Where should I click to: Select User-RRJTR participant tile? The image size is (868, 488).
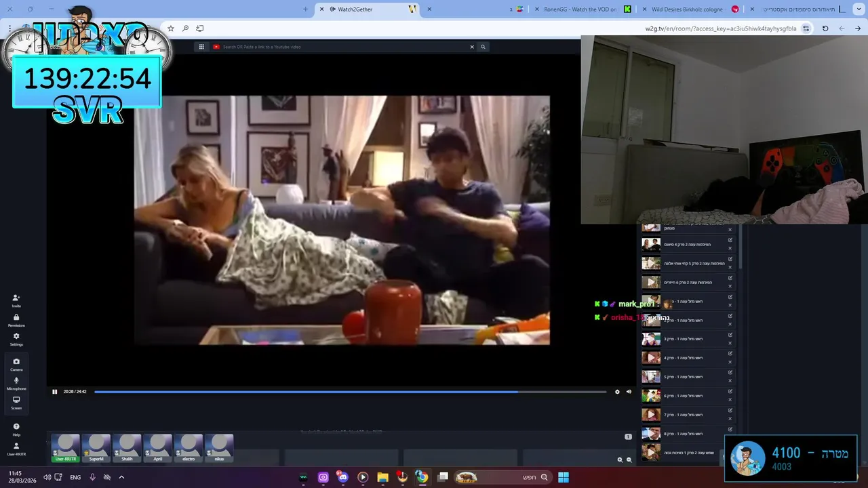66,449
